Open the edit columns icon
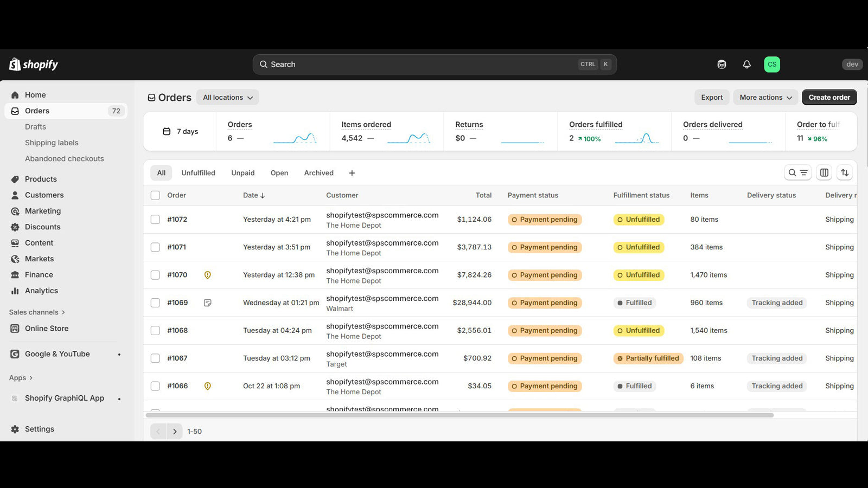 pyautogui.click(x=824, y=173)
